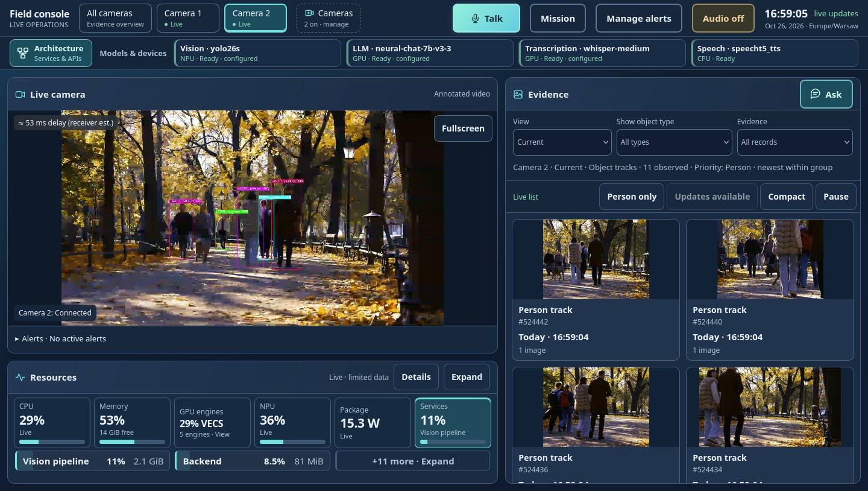Open the View dropdown set to Current

click(562, 142)
